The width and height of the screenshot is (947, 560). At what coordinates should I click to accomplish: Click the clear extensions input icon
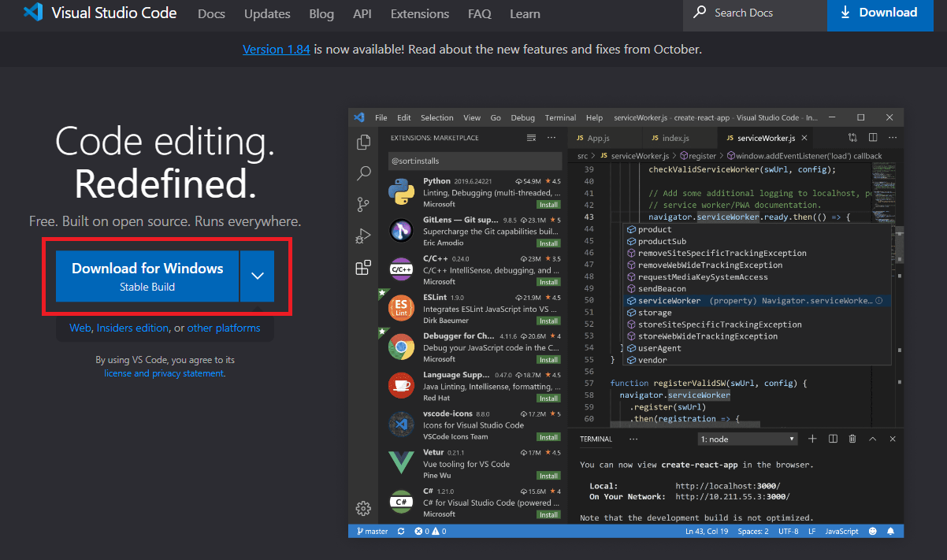click(x=532, y=138)
